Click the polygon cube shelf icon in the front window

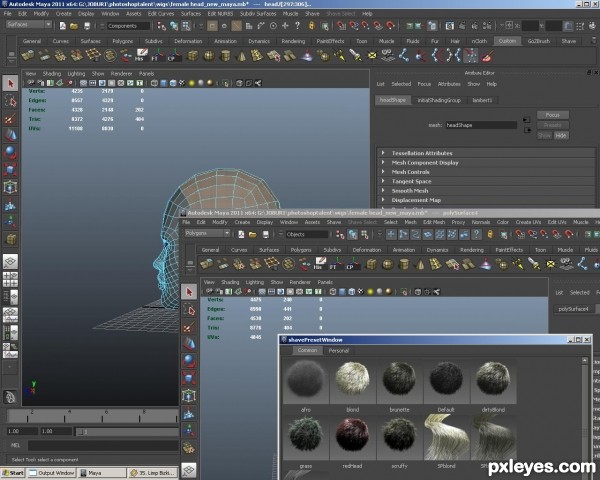pos(371,264)
